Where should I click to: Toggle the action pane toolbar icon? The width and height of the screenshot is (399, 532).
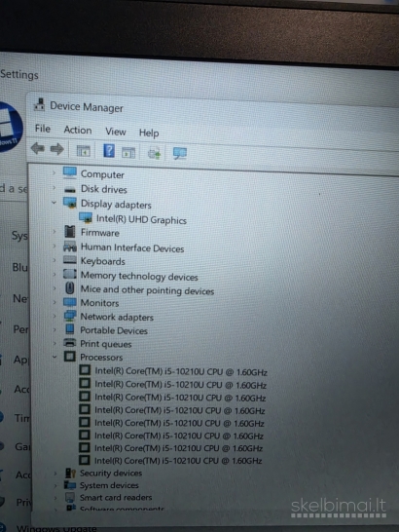[128, 153]
